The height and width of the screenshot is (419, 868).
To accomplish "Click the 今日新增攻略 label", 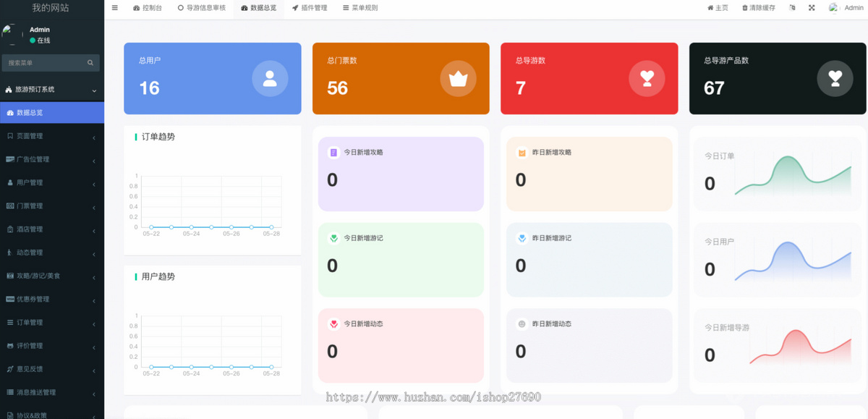I will 363,153.
